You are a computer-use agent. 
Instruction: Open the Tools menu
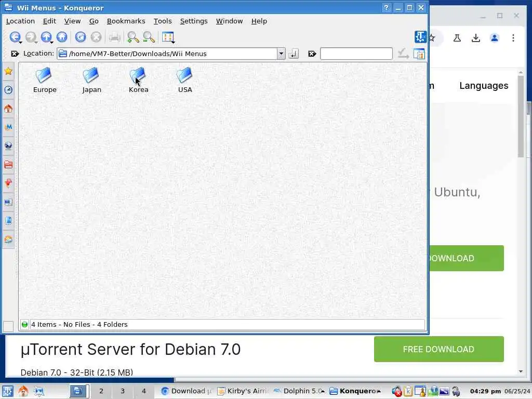163,21
